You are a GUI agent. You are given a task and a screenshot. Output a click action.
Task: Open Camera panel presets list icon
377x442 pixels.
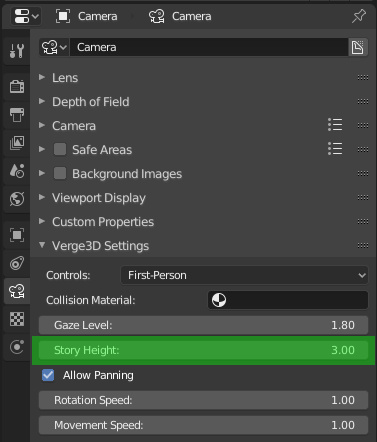point(335,125)
